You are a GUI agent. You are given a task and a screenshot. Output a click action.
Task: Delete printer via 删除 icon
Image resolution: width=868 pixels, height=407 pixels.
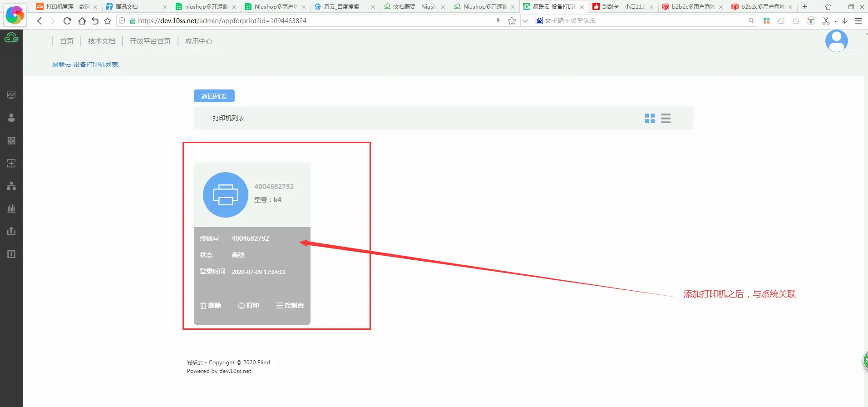211,306
